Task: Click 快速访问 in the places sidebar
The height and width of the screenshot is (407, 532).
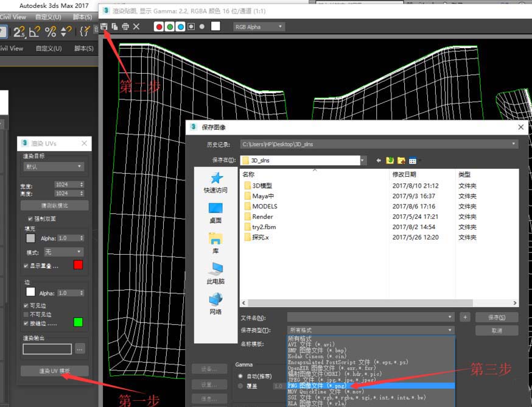Action: (215, 182)
